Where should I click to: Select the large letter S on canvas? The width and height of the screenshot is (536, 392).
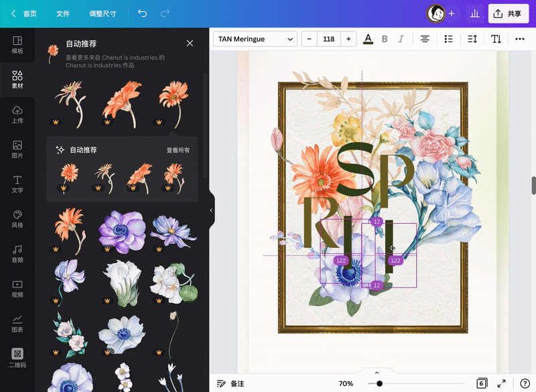pos(356,170)
